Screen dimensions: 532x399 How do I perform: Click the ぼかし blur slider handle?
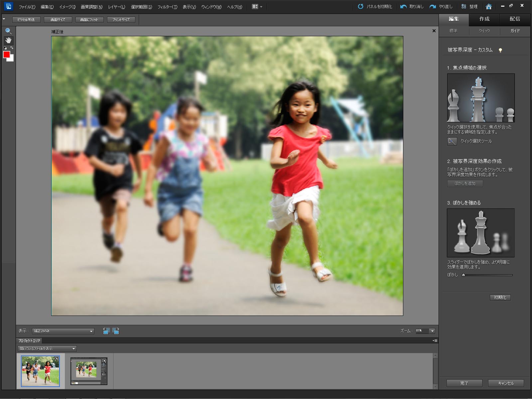coord(464,275)
